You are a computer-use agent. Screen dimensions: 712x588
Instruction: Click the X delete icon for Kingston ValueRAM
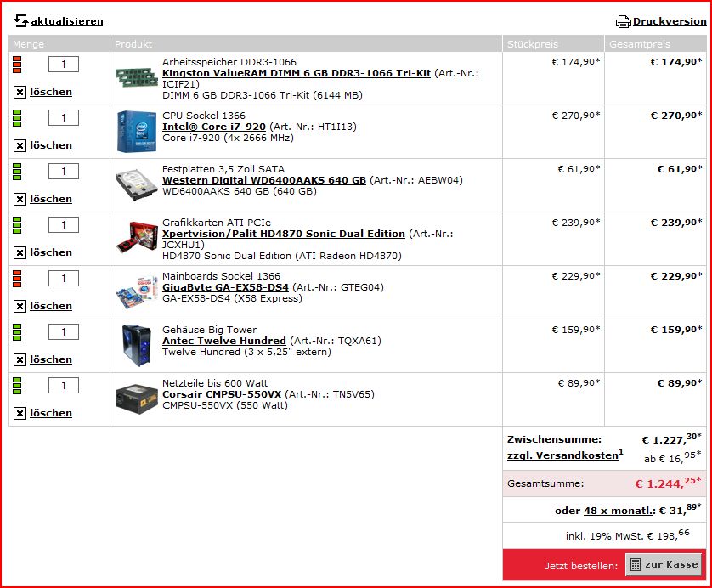point(20,92)
